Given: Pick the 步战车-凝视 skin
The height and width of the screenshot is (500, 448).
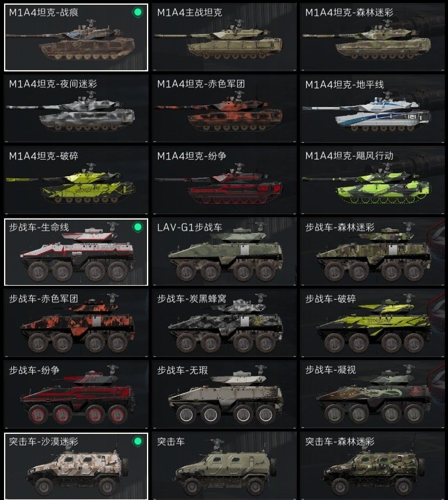Looking at the screenshot, I should point(372,395).
